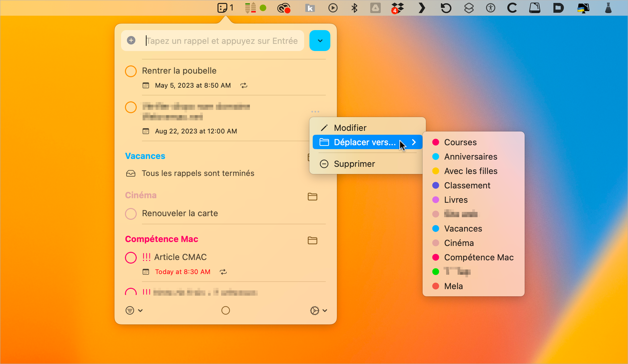This screenshot has height=364, width=628.
Task: Click the plus icon in reminder field
Action: [131, 40]
